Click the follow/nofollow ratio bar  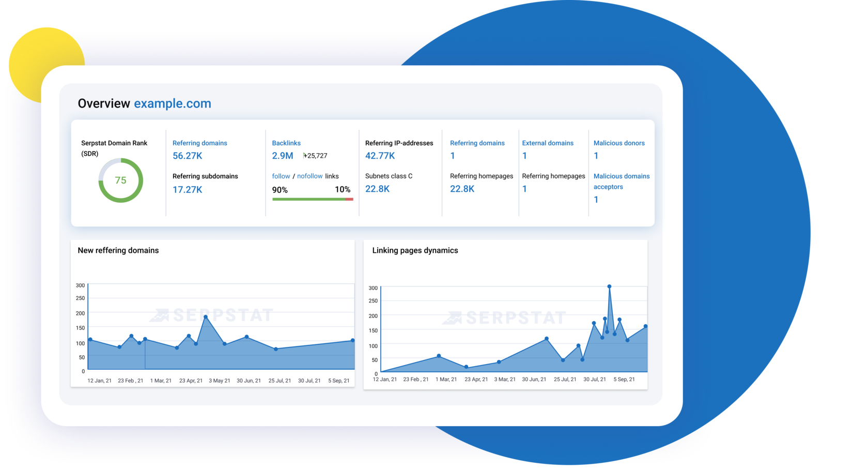point(313,199)
